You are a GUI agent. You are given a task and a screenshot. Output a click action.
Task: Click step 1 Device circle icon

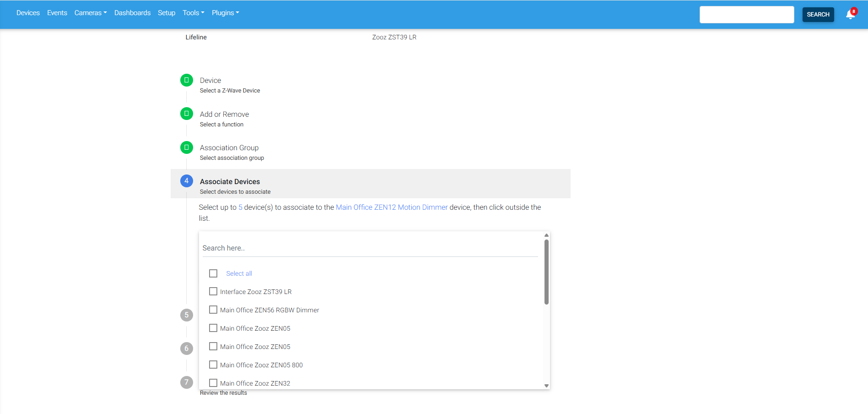[187, 80]
